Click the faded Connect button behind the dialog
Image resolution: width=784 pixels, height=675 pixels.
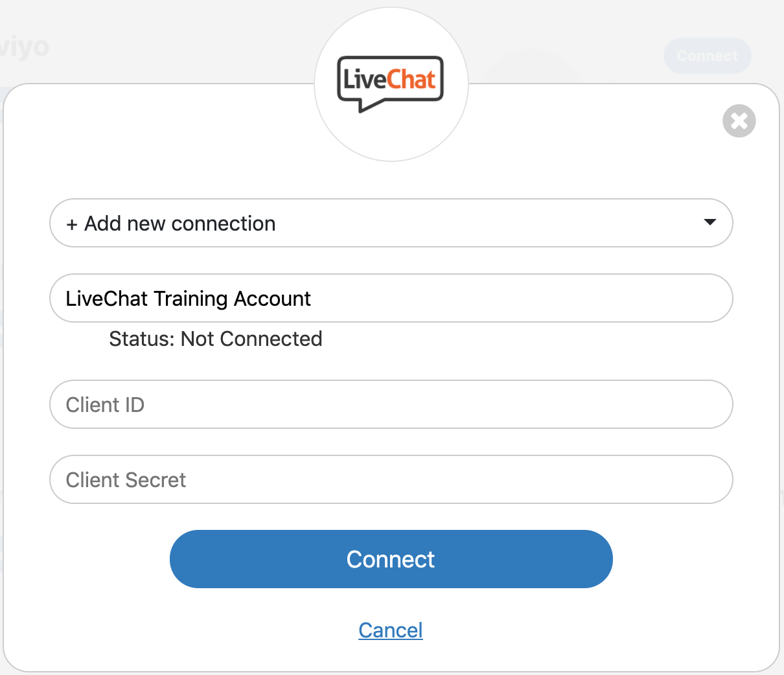coord(707,56)
